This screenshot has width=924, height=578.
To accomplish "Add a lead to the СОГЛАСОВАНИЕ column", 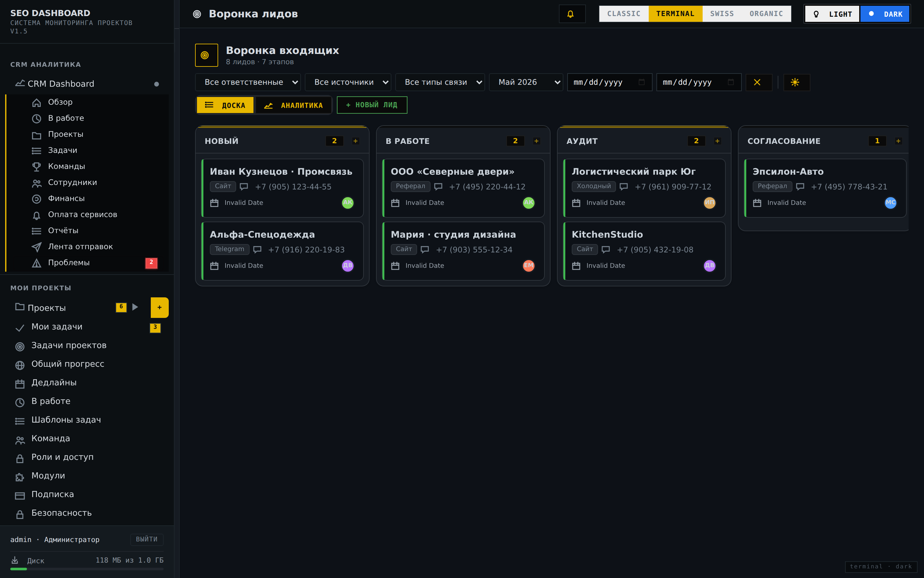I will (898, 141).
